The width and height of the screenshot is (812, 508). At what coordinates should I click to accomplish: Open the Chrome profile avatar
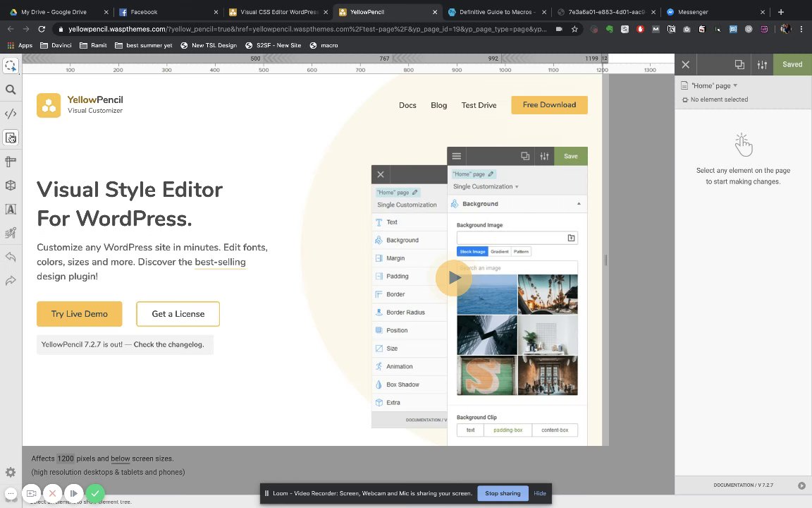(786, 30)
